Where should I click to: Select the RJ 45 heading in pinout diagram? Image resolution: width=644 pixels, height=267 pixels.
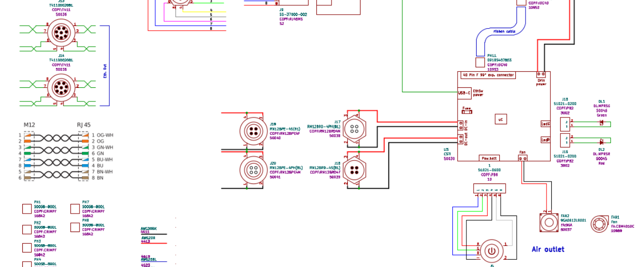point(84,125)
